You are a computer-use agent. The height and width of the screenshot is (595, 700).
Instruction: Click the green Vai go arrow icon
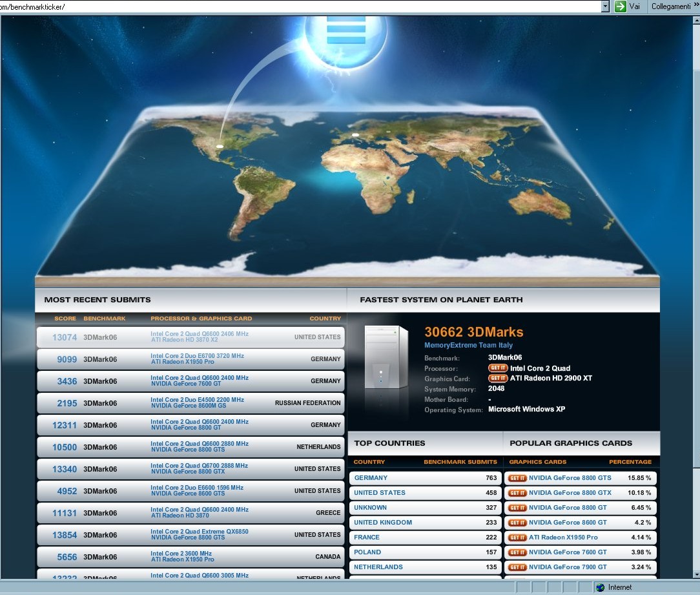620,6
